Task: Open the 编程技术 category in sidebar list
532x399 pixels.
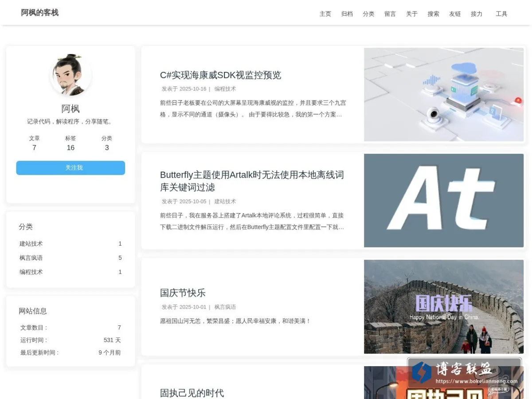Action: [70, 272]
